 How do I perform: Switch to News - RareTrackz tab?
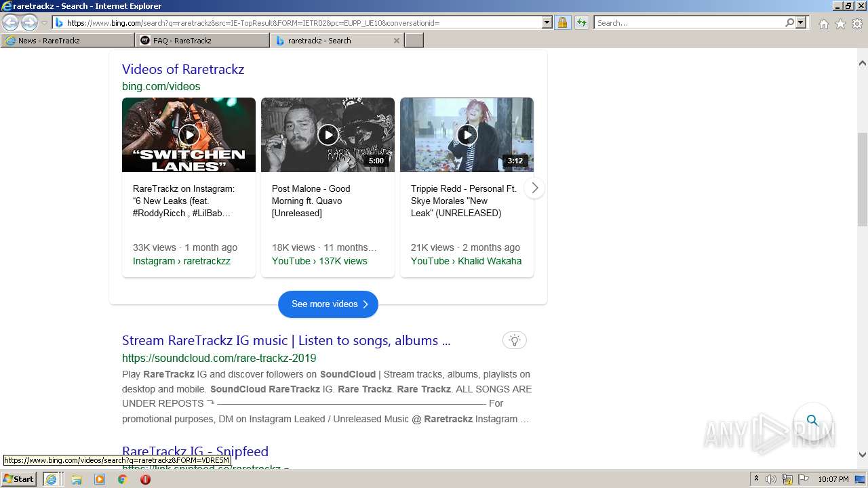coord(67,41)
